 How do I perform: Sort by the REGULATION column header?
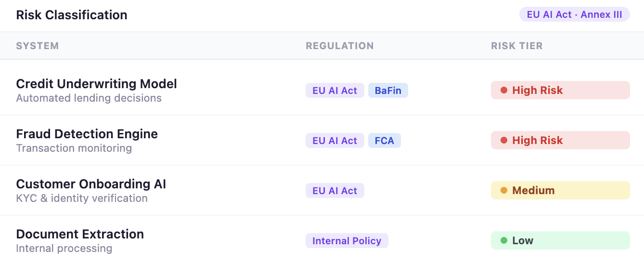[x=340, y=46]
